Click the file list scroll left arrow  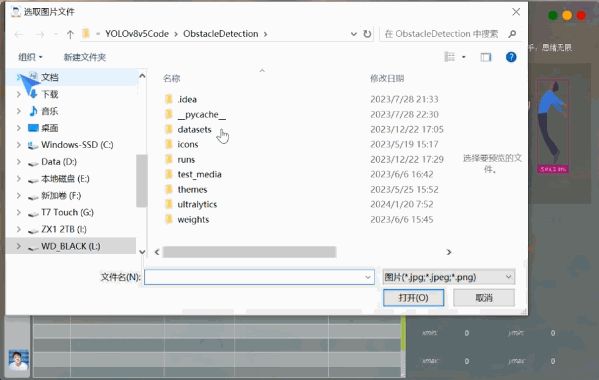[x=157, y=252]
